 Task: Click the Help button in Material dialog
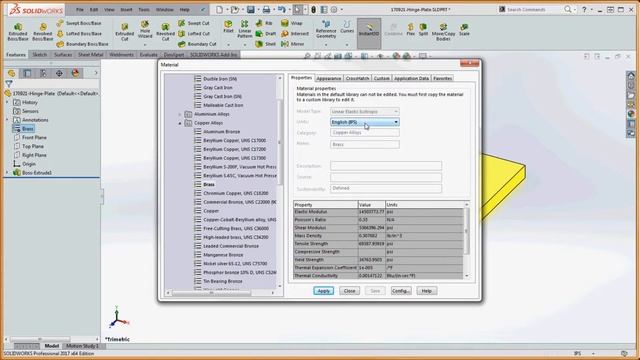(427, 291)
